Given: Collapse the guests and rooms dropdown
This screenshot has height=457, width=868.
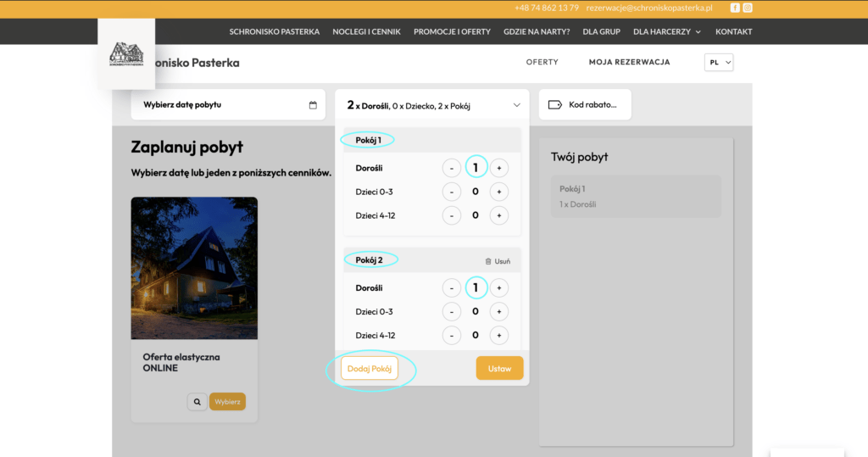Looking at the screenshot, I should 516,105.
